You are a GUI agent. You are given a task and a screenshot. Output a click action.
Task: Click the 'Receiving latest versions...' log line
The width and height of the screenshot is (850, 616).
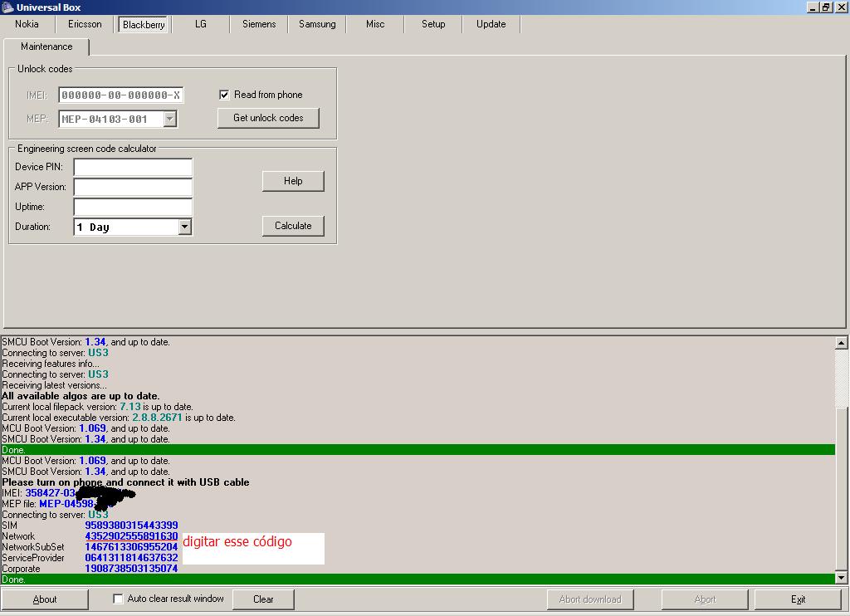pyautogui.click(x=54, y=385)
